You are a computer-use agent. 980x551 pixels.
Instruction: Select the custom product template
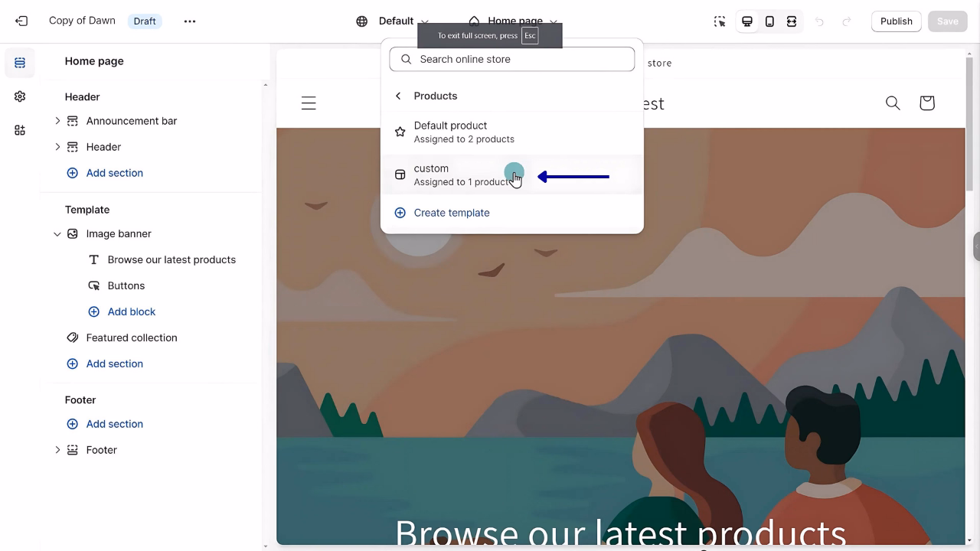[512, 174]
